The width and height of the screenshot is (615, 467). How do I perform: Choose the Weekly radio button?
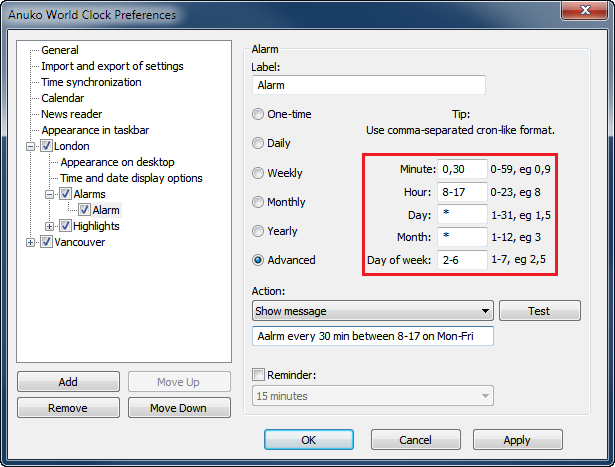click(259, 173)
